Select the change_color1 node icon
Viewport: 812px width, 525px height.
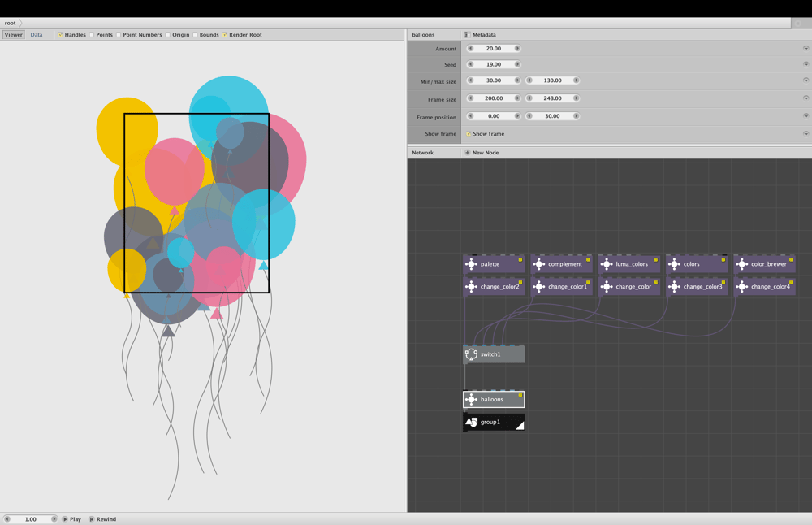pos(538,287)
